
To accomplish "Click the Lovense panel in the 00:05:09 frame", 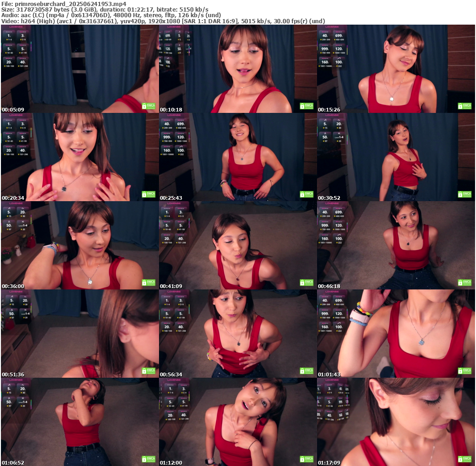I will click(16, 47).
